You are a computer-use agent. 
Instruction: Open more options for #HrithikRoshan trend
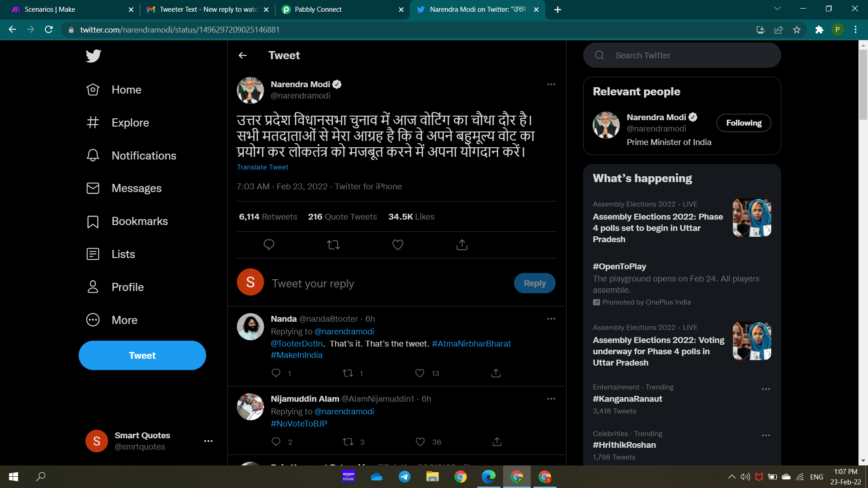click(x=766, y=436)
